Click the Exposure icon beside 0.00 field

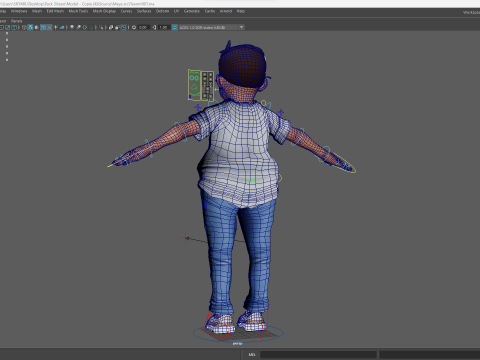pyautogui.click(x=134, y=27)
